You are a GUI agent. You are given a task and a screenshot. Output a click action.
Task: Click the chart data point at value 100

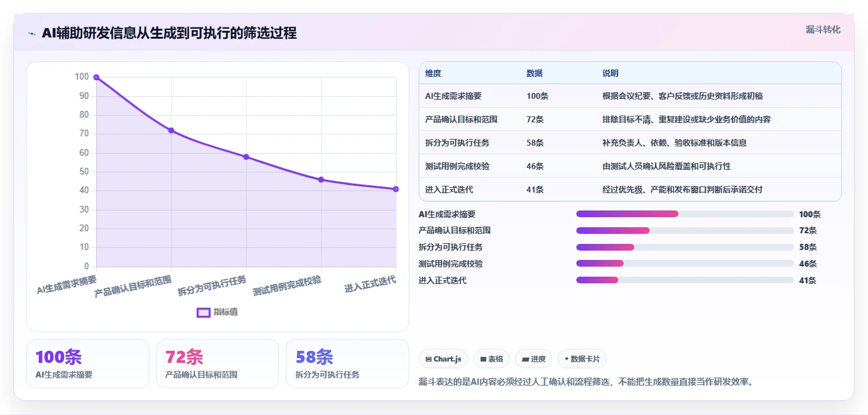coord(96,78)
